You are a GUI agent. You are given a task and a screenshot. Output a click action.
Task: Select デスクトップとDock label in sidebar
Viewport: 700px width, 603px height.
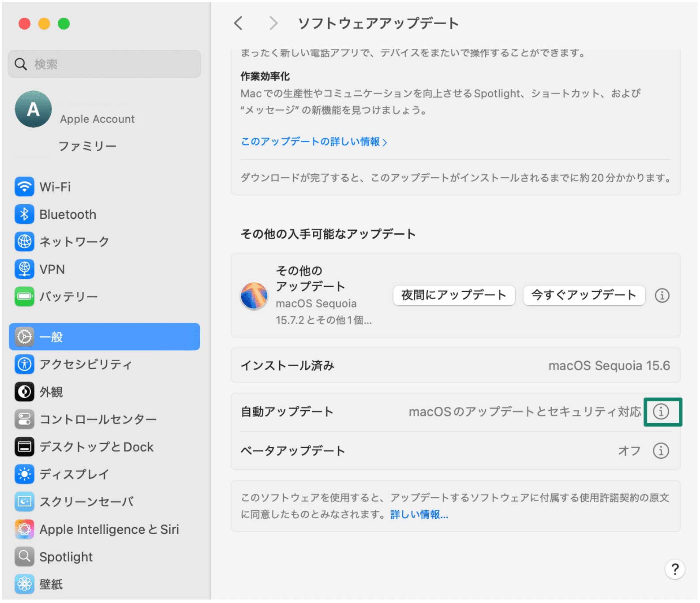(x=97, y=447)
